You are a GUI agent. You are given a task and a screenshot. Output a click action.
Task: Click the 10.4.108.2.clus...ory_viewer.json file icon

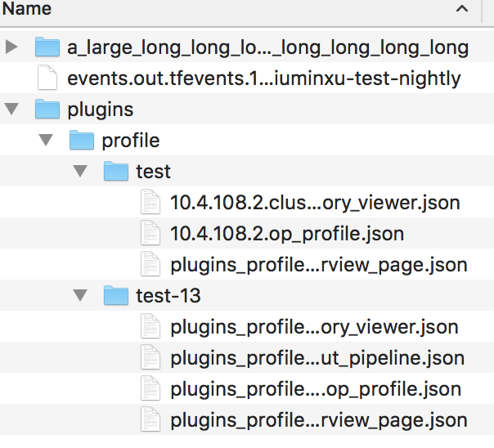tap(150, 202)
